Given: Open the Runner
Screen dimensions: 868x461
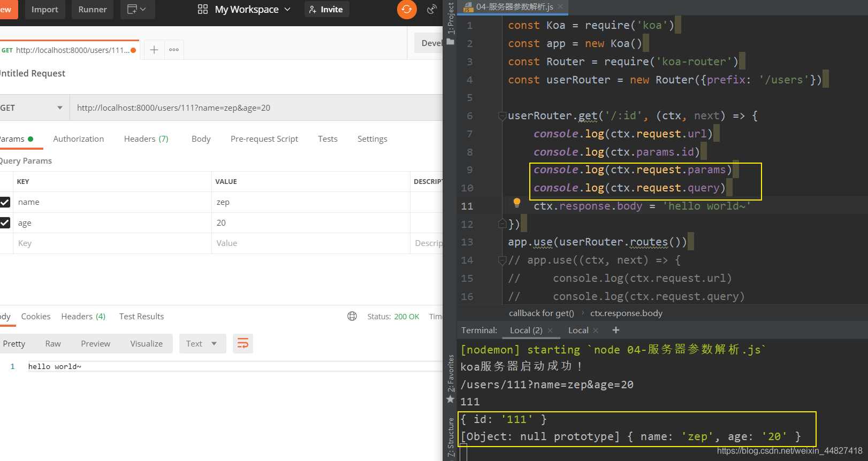Looking at the screenshot, I should [93, 9].
